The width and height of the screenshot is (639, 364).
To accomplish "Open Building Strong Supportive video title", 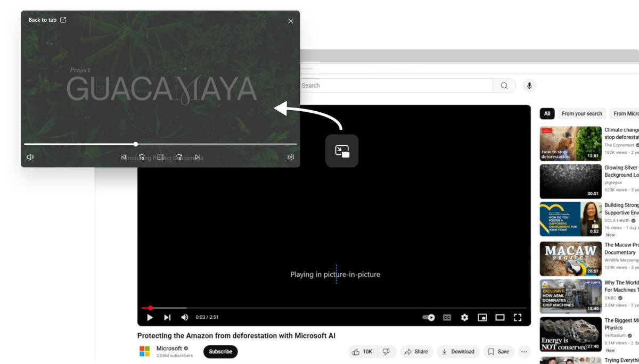I will point(621,209).
